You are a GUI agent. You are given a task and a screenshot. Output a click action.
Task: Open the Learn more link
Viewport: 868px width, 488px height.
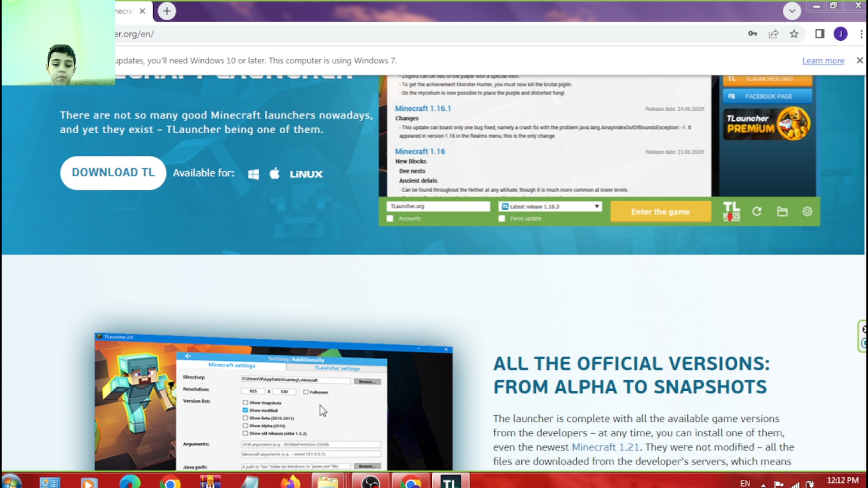[823, 61]
